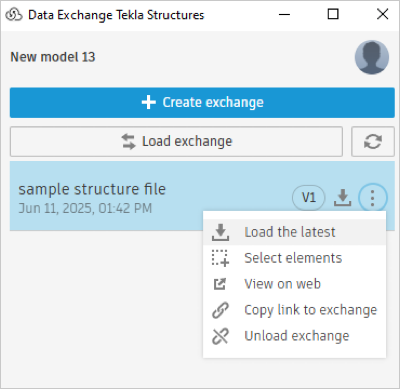Image resolution: width=400 pixels, height=389 pixels.
Task: Open View on web
Action: 294,284
